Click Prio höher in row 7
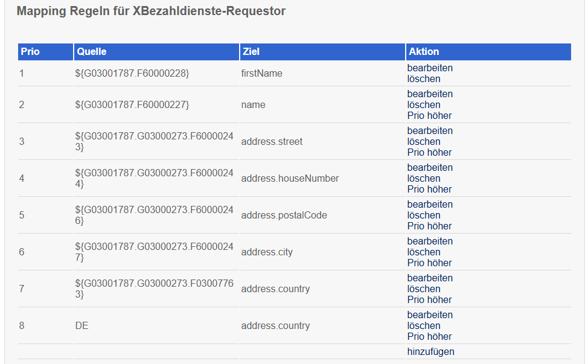The image size is (588, 364). pos(429,299)
